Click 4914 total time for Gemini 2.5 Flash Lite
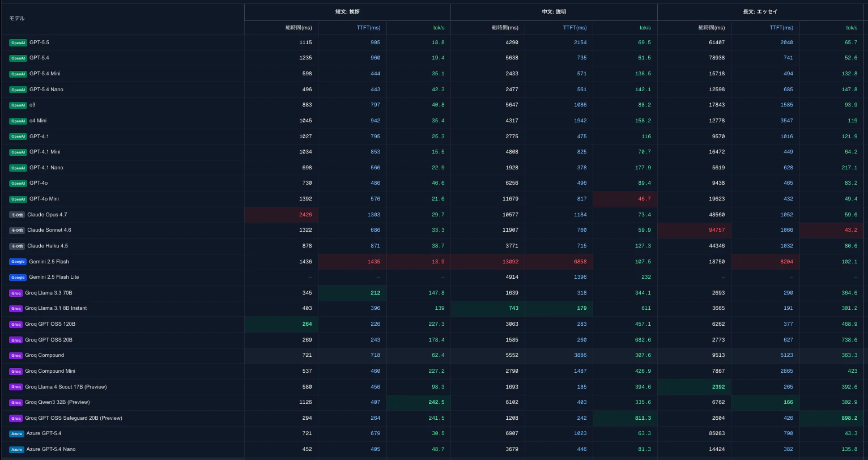This screenshot has height=460, width=868. coord(512,277)
